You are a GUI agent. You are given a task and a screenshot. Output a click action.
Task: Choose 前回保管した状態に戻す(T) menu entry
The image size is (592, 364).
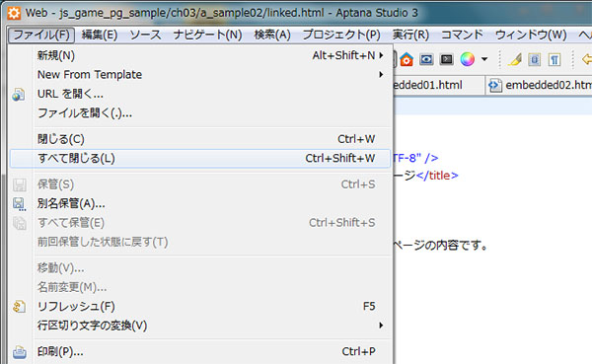click(200, 242)
